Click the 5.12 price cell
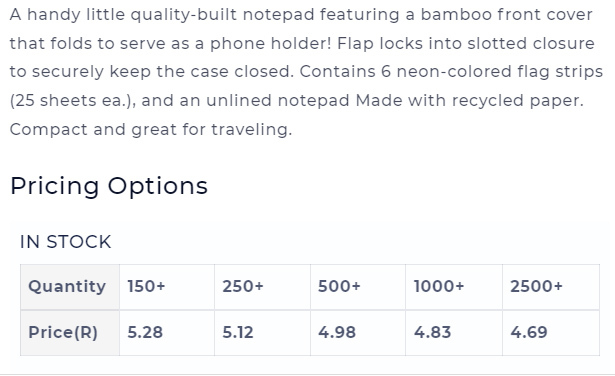 (x=262, y=333)
